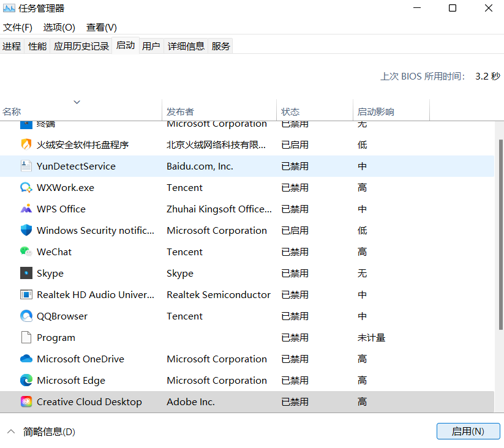504x448 pixels.
Task: Select the Program row name
Action: (56, 337)
